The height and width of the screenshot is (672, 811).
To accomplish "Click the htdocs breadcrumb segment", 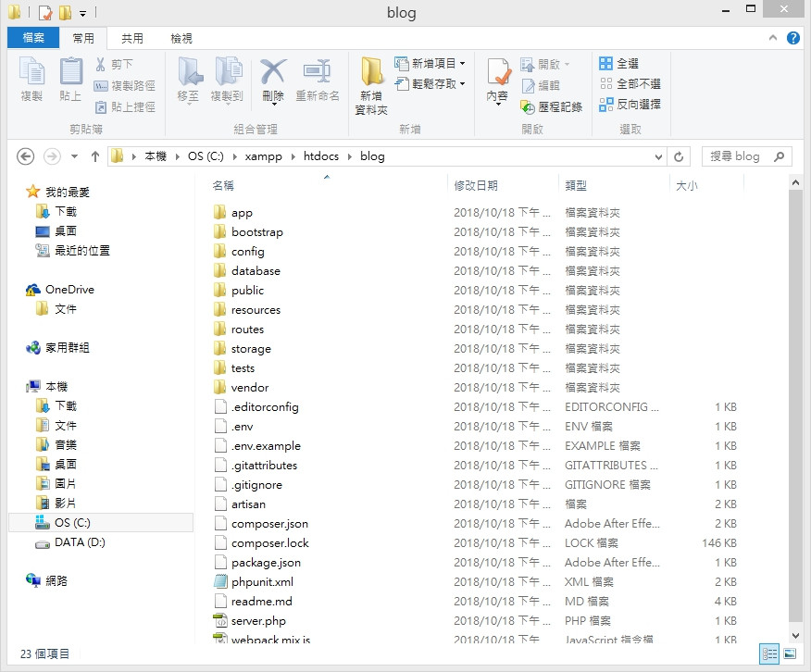I will tap(320, 156).
